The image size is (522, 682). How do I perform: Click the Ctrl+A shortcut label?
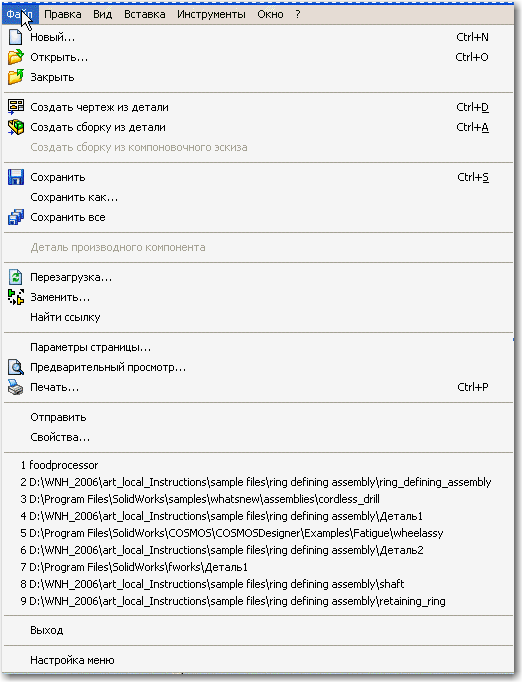point(472,127)
